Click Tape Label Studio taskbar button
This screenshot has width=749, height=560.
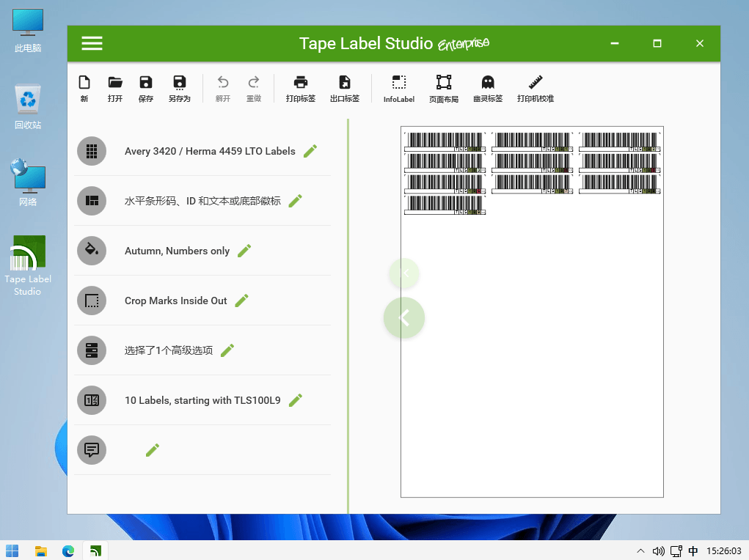(95, 551)
